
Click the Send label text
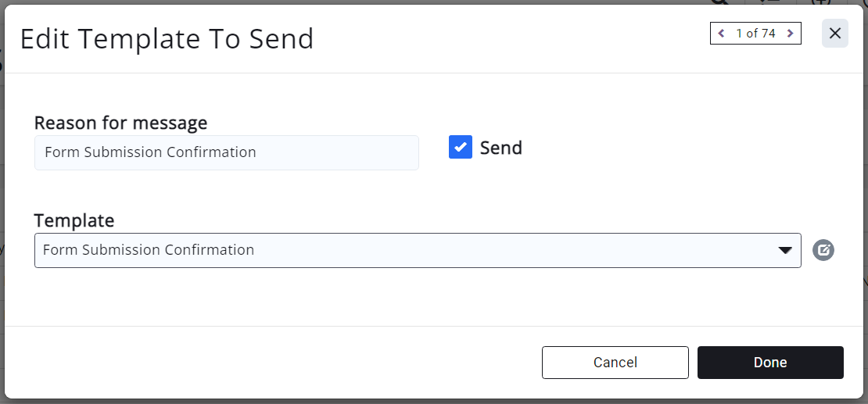(x=500, y=148)
